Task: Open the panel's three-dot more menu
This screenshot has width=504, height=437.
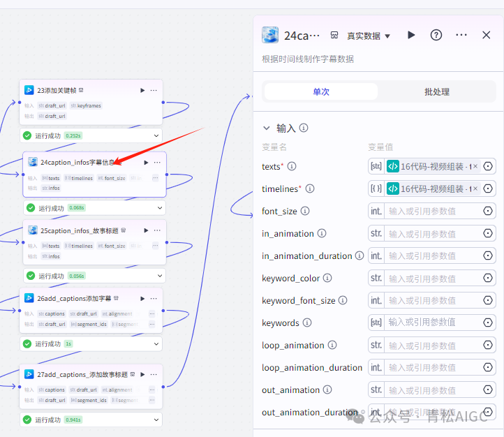Action: [461, 35]
